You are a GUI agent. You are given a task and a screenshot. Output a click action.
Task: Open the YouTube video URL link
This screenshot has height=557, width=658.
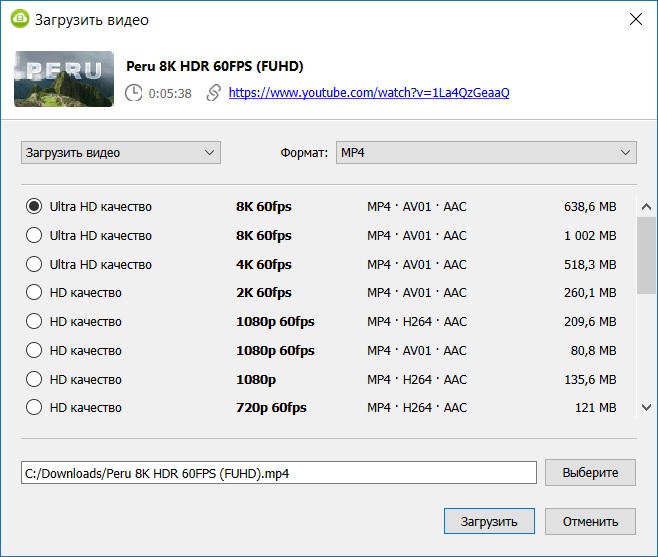369,93
